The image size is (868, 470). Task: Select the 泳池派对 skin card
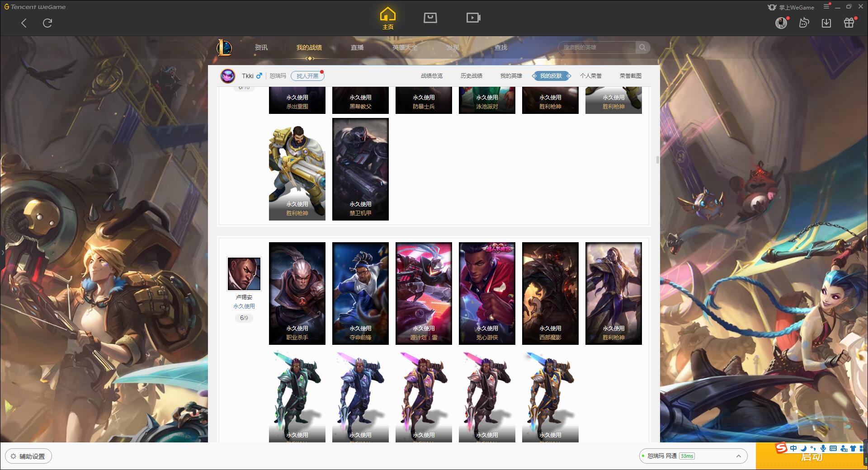(x=487, y=100)
